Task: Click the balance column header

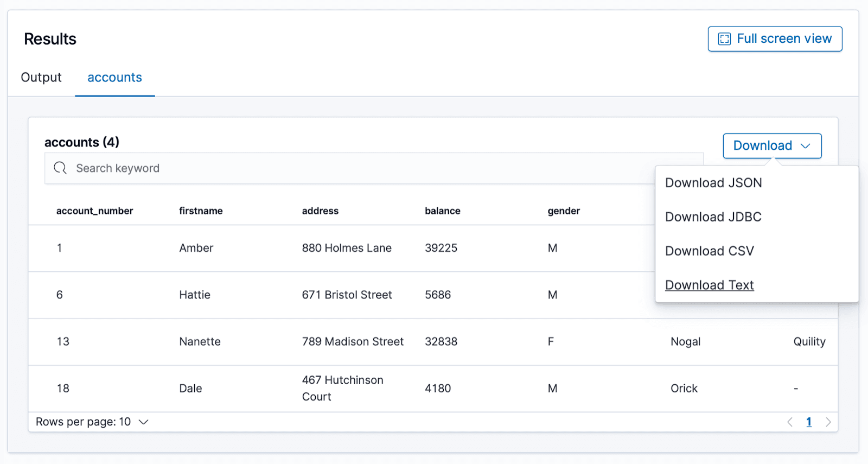Action: (x=443, y=211)
